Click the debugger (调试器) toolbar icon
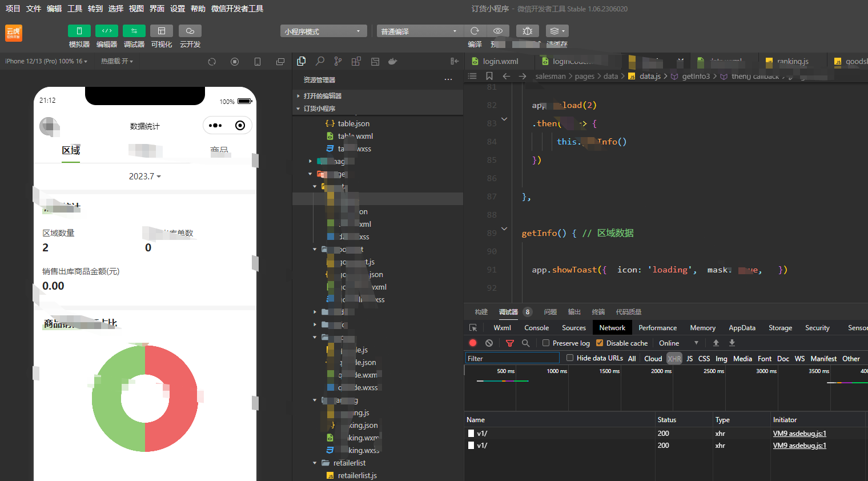868x481 pixels. (x=134, y=31)
